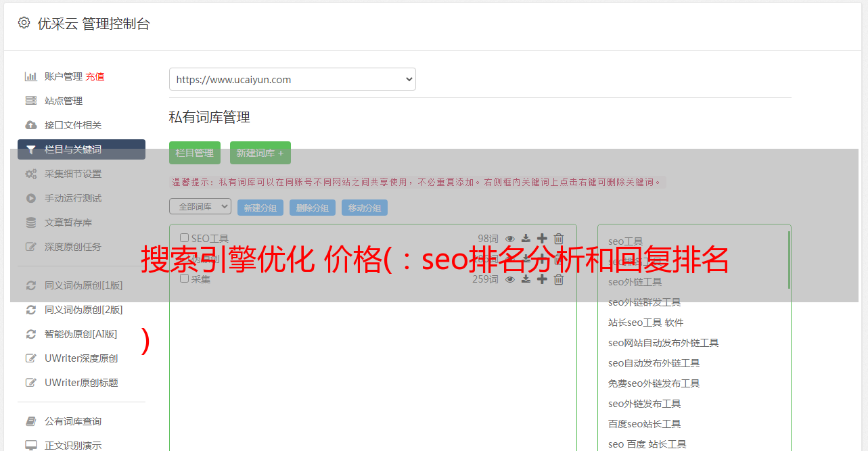Go to 同义词伪原创[2版] sidebar item
The image size is (868, 451).
(x=84, y=310)
